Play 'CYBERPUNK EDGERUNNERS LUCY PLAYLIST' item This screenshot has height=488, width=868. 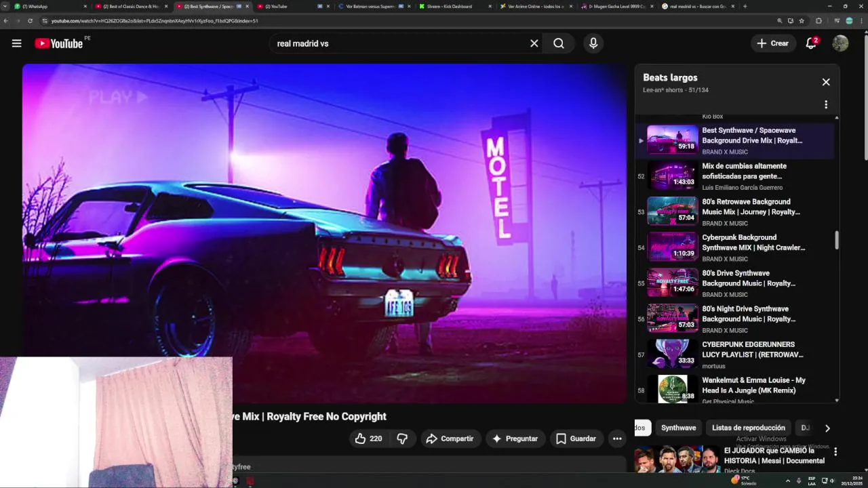coord(734,355)
